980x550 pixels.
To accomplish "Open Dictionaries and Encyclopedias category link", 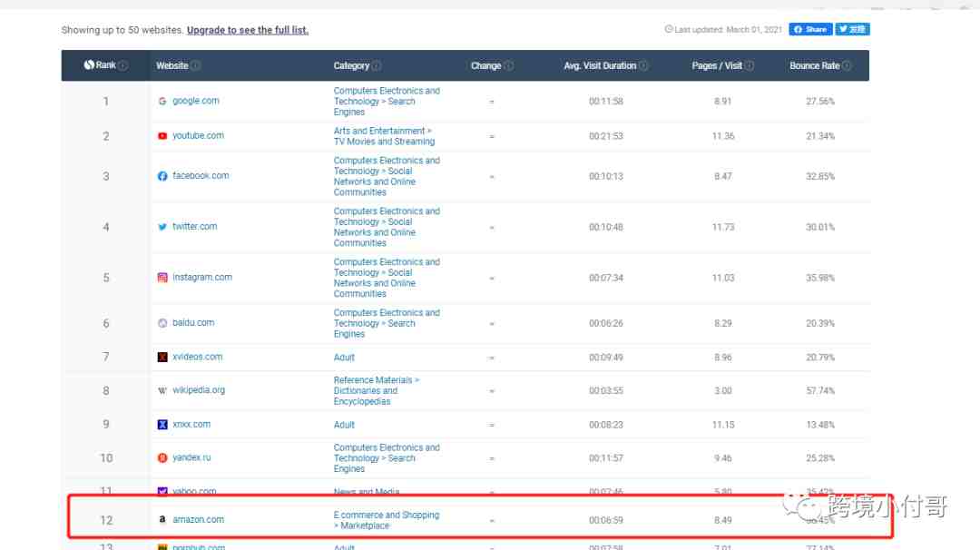I will click(x=377, y=390).
